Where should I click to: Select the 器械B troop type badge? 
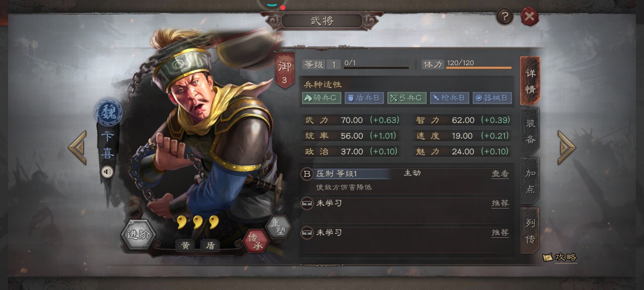[492, 98]
